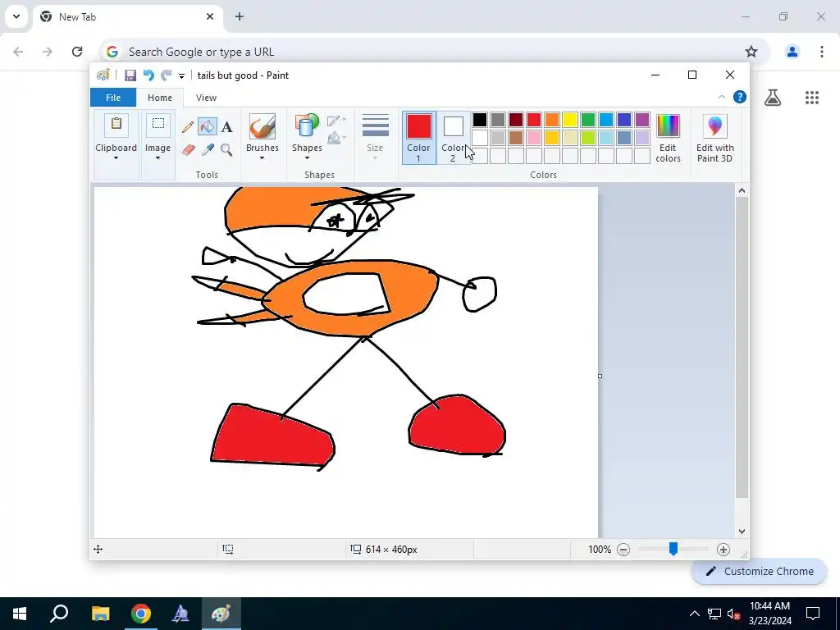840x630 pixels.
Task: Click the vertical scrollbar down arrow
Action: (x=742, y=532)
